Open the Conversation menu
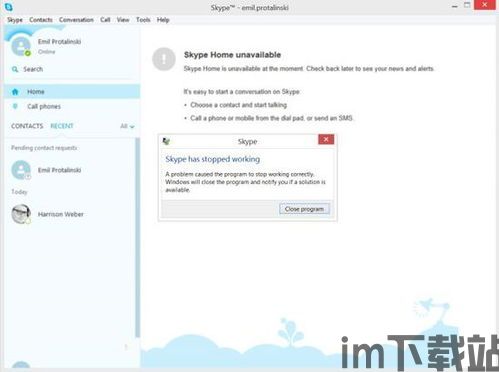Image resolution: width=499 pixels, height=372 pixels. [76, 20]
